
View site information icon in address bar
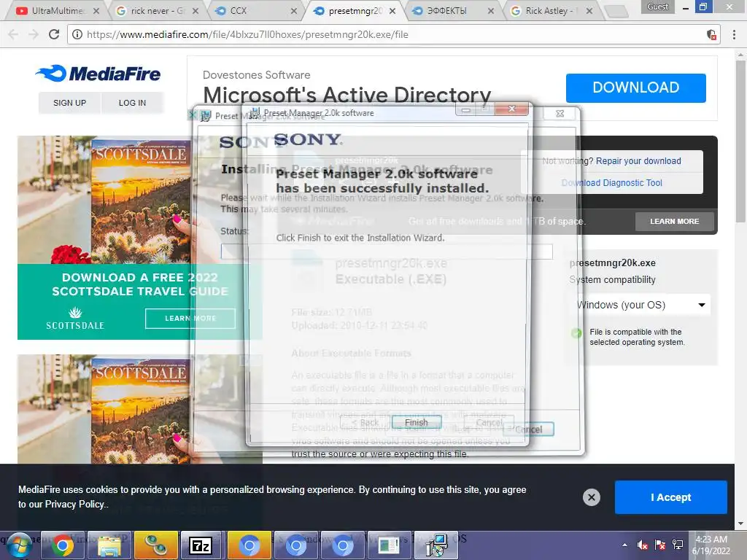(x=77, y=34)
